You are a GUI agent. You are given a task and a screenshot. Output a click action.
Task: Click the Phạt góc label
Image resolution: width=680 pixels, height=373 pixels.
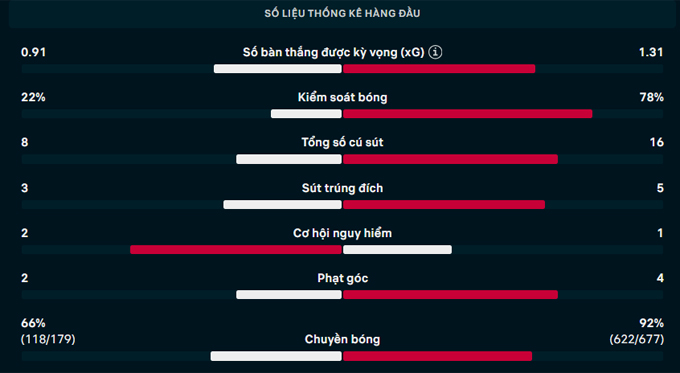[x=342, y=278]
